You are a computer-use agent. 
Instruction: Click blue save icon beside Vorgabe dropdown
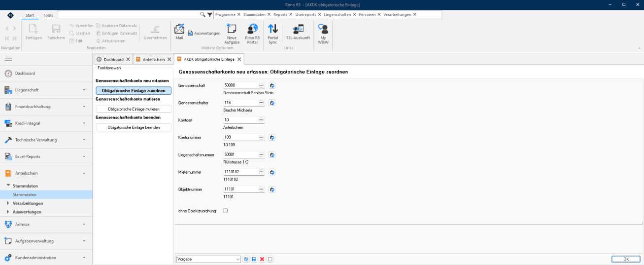click(x=254, y=259)
